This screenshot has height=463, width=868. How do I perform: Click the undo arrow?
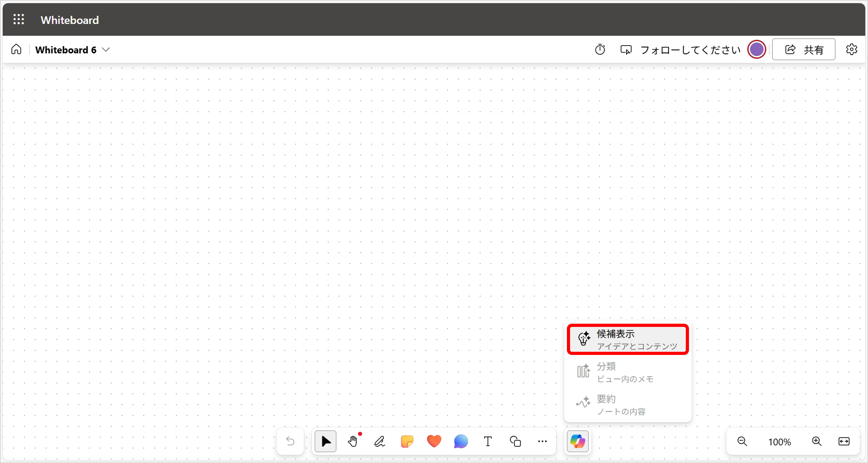point(290,441)
